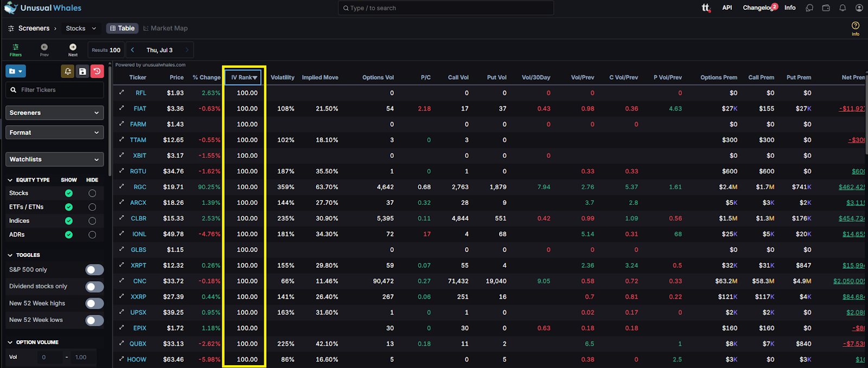This screenshot has width=868, height=368.
Task: Toggle New 52 Week lows switch
Action: click(94, 320)
